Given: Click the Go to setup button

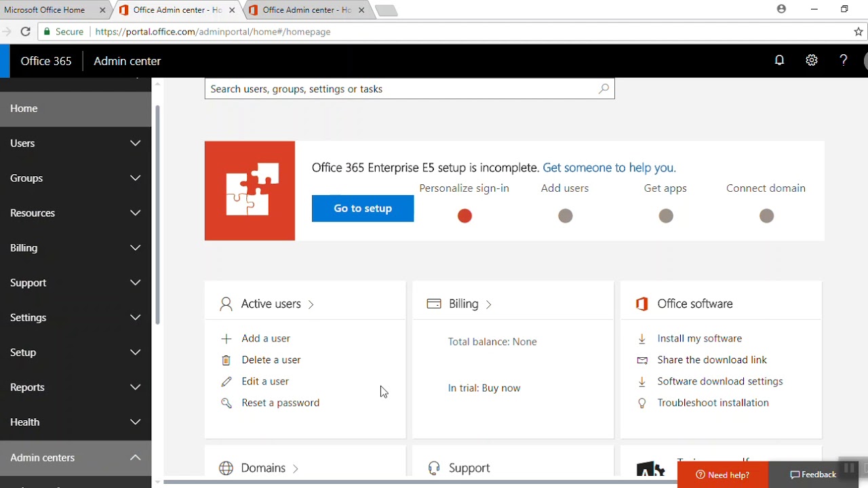Looking at the screenshot, I should [x=363, y=208].
